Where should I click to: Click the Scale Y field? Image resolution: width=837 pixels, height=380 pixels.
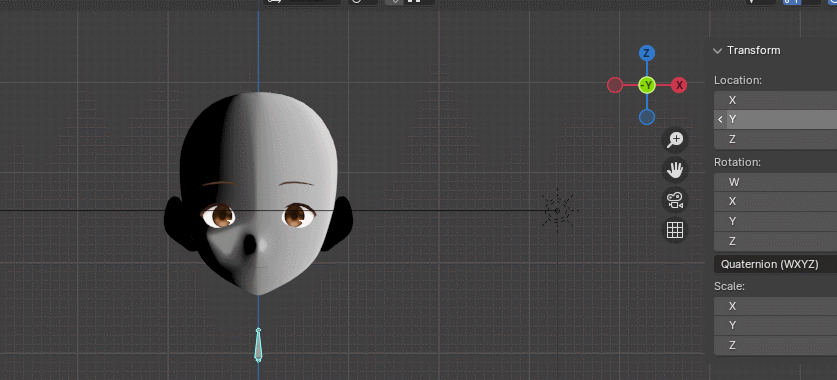tap(776, 326)
